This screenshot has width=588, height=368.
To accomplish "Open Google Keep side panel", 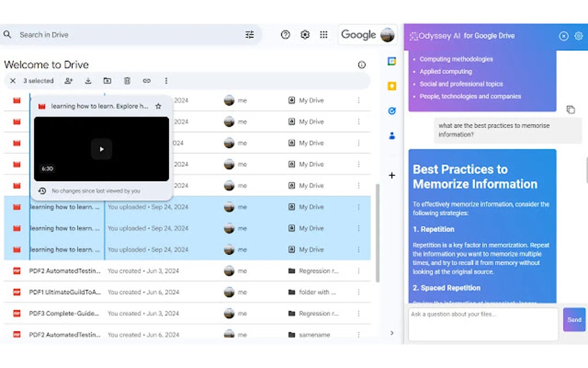I will point(392,86).
